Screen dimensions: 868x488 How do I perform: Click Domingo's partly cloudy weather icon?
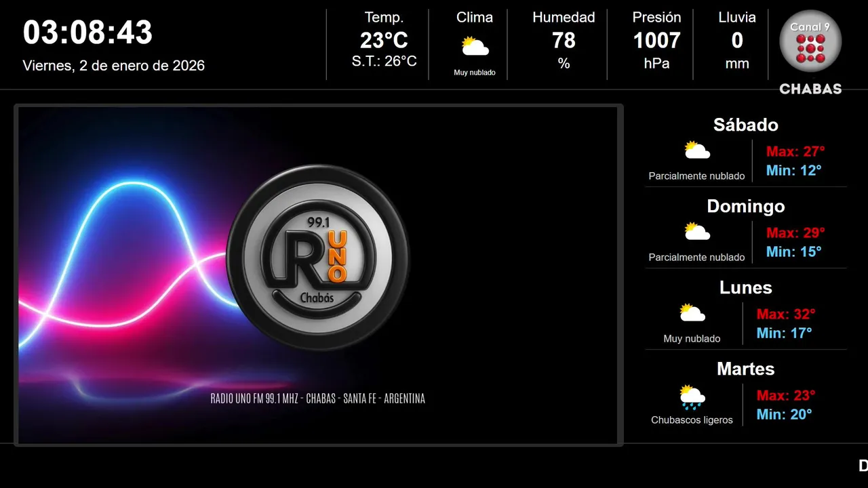697,232
